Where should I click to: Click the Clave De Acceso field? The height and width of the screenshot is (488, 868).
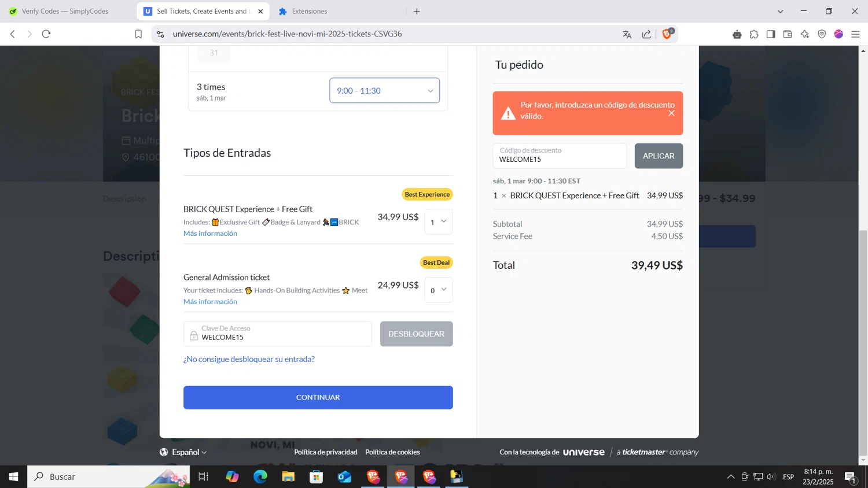[x=278, y=334]
